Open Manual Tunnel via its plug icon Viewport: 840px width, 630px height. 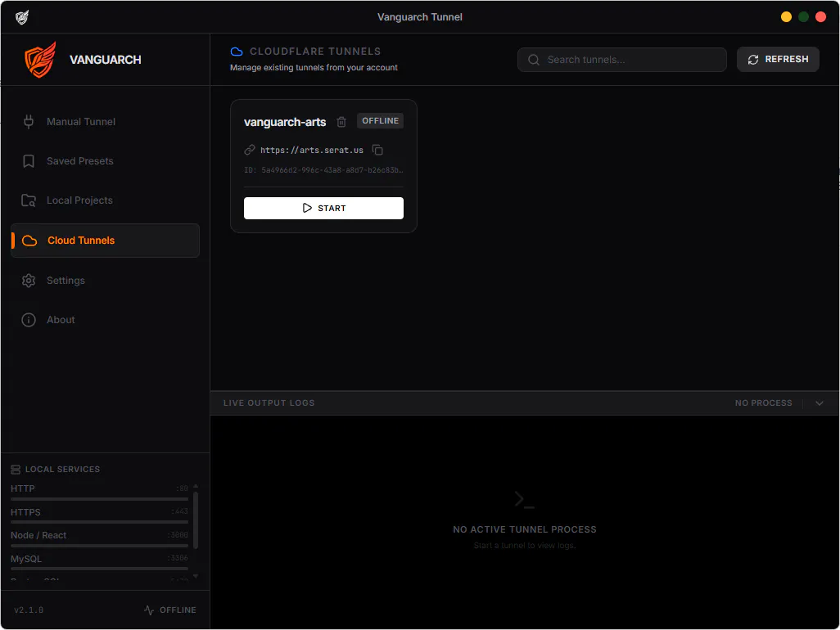pyautogui.click(x=29, y=122)
